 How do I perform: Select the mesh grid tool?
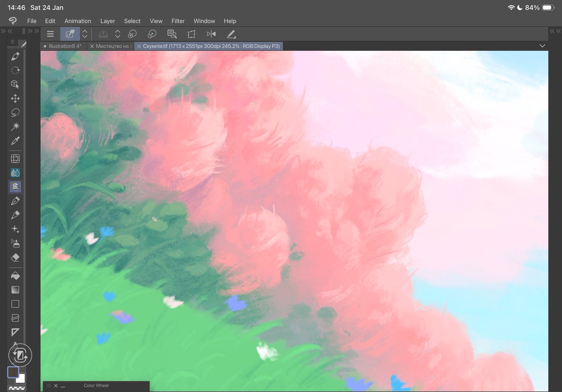(x=15, y=159)
